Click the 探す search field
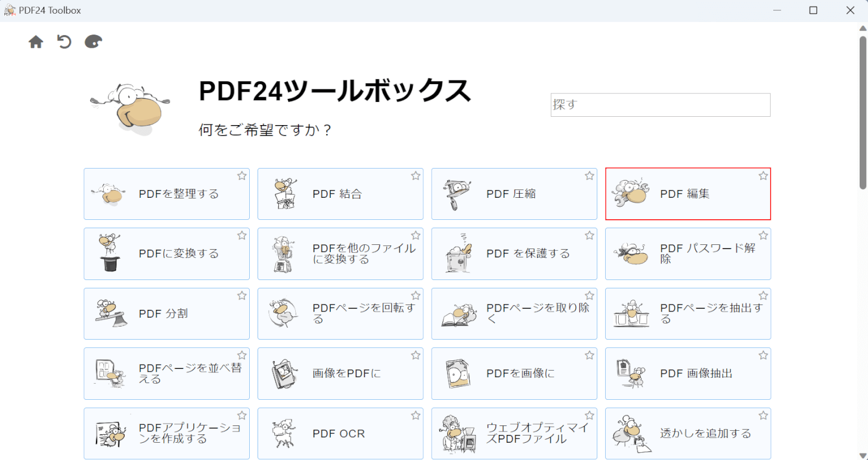Screen dimensions: 868x460 (x=661, y=105)
